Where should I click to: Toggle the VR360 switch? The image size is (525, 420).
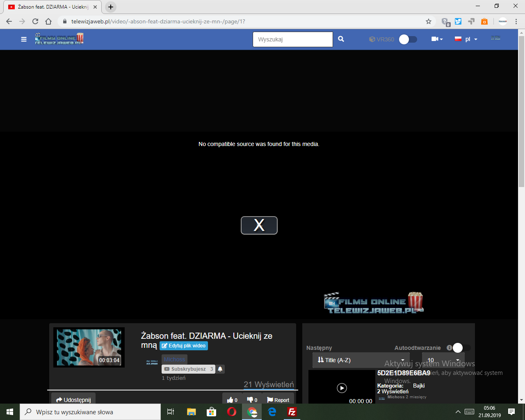(x=408, y=39)
